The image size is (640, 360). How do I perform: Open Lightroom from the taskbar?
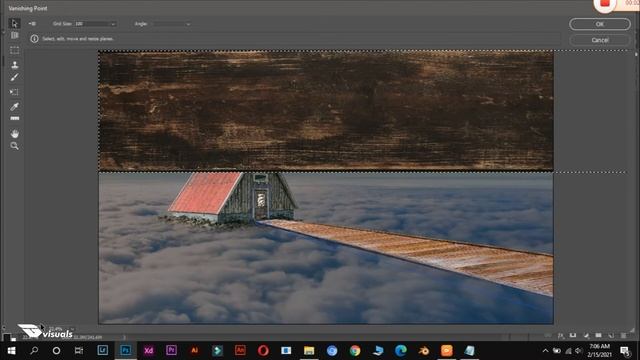(102, 351)
